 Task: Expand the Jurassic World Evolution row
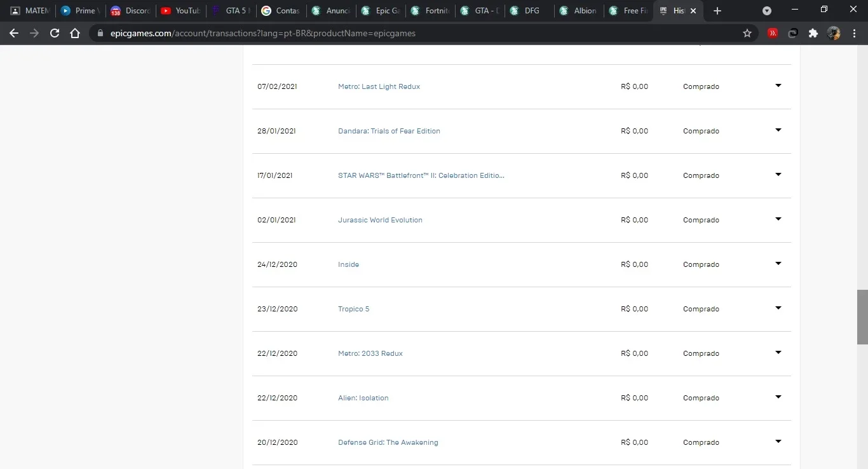point(778,219)
